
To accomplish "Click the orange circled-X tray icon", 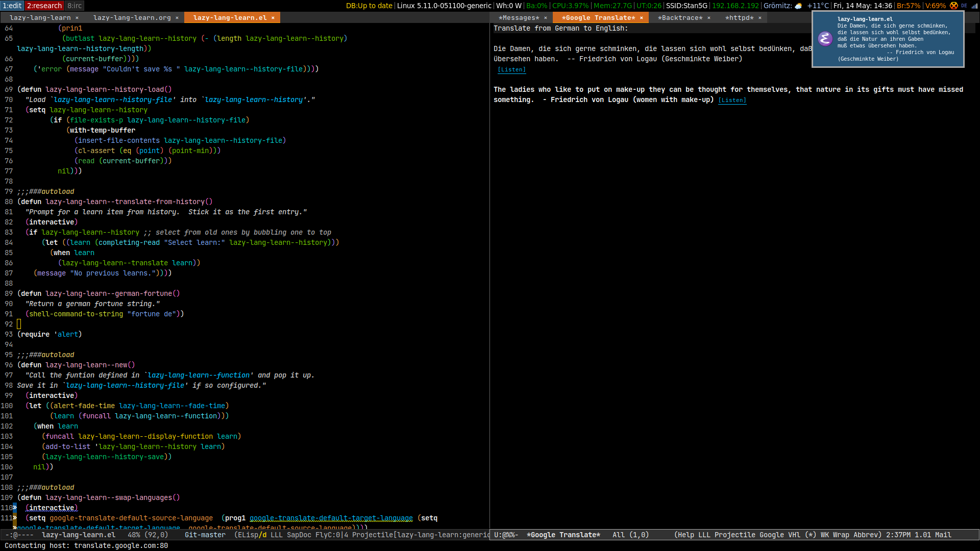I will tap(953, 6).
